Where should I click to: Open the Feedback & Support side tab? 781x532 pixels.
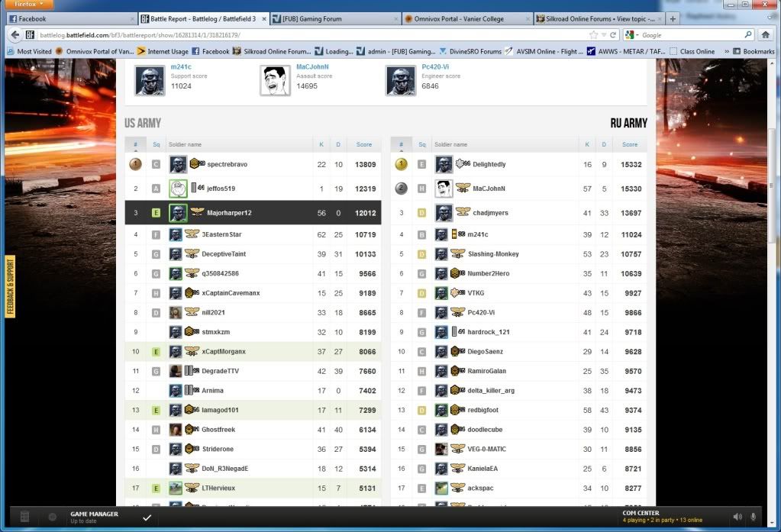tap(11, 286)
